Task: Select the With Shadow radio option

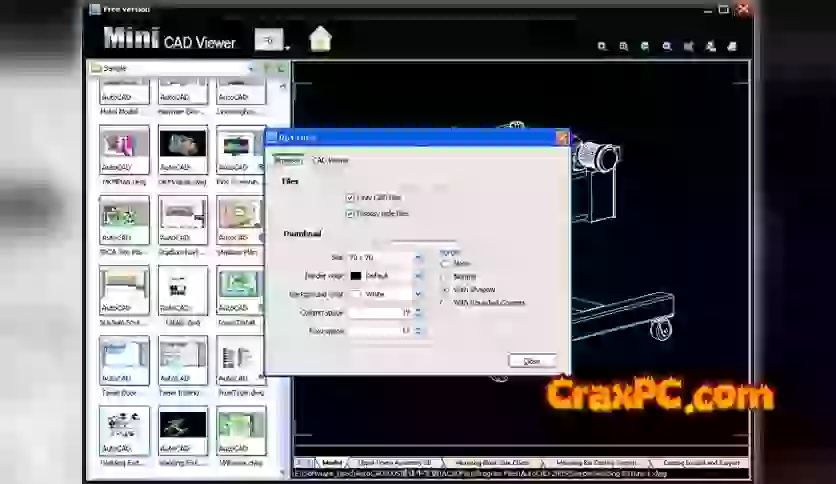Action: click(446, 289)
